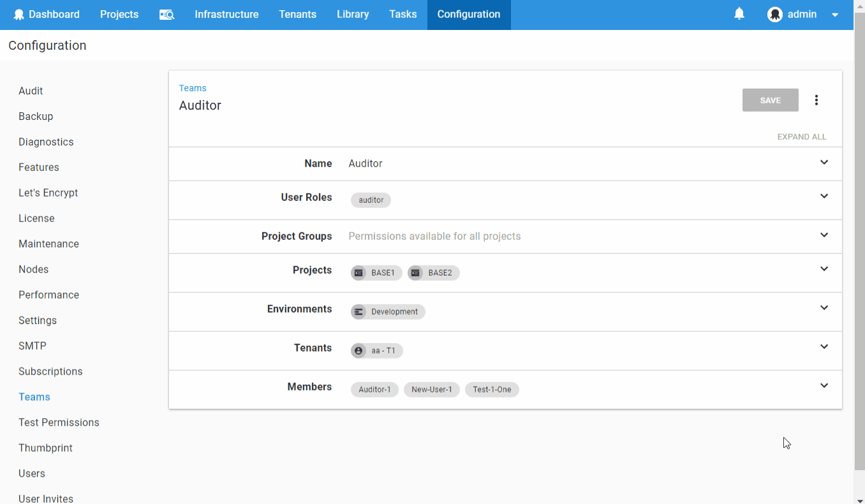Open the Project Groups row chevron

click(824, 235)
